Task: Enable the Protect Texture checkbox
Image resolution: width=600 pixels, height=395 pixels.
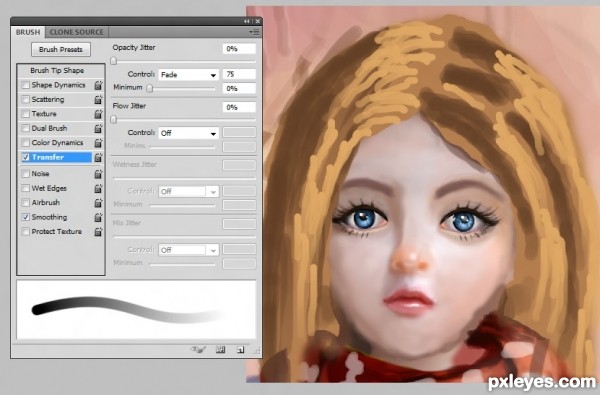Action: (x=26, y=232)
